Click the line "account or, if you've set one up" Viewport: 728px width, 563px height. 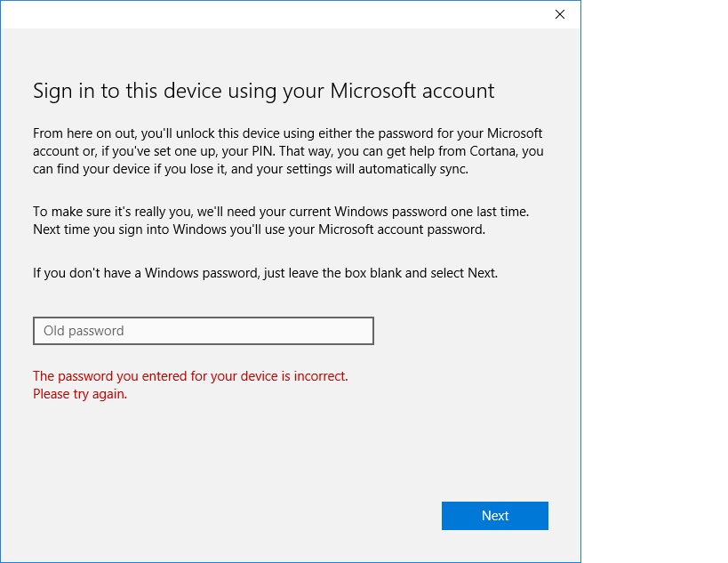coord(288,151)
